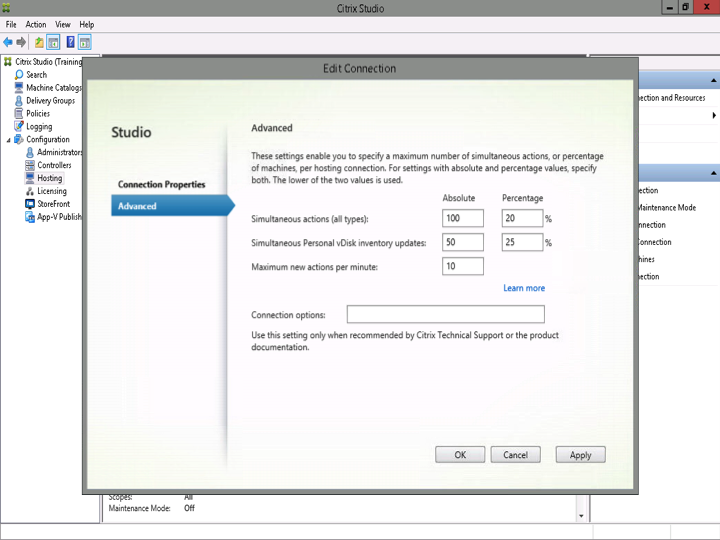Collapse the upper Actions pane section

713,81
